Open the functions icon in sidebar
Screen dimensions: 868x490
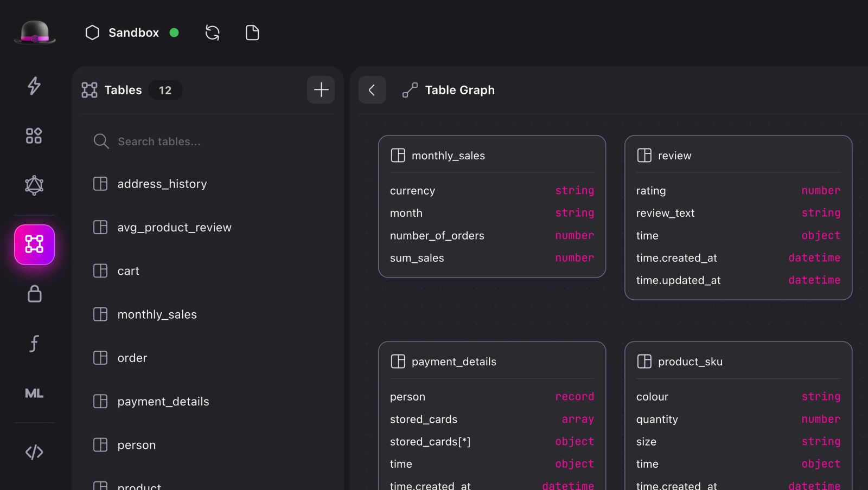click(x=34, y=344)
